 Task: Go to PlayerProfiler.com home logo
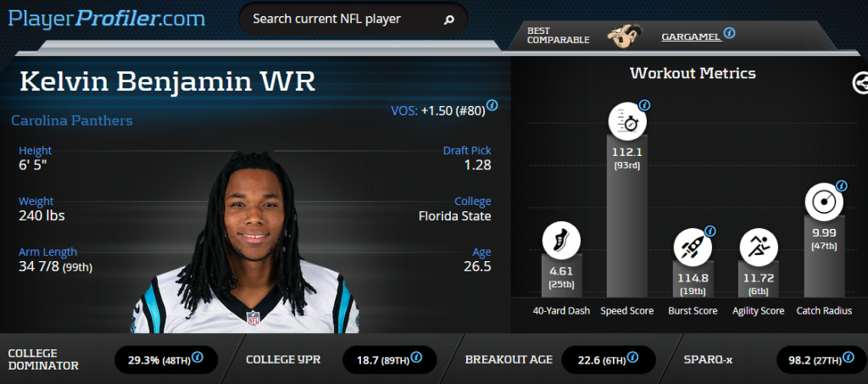[x=106, y=19]
